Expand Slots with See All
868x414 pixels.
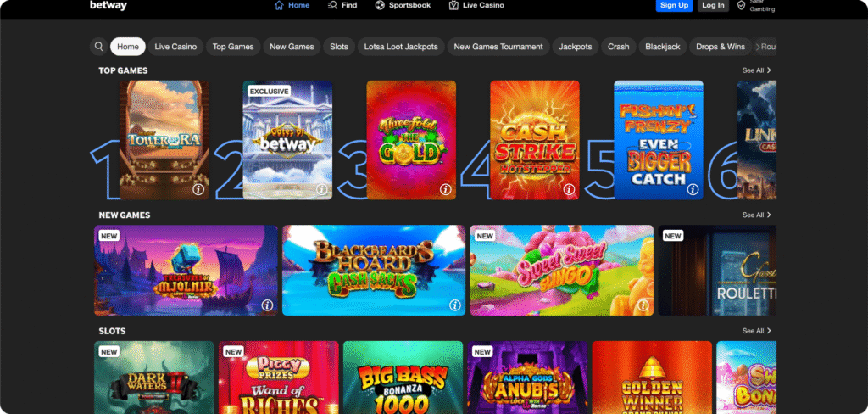tap(756, 331)
